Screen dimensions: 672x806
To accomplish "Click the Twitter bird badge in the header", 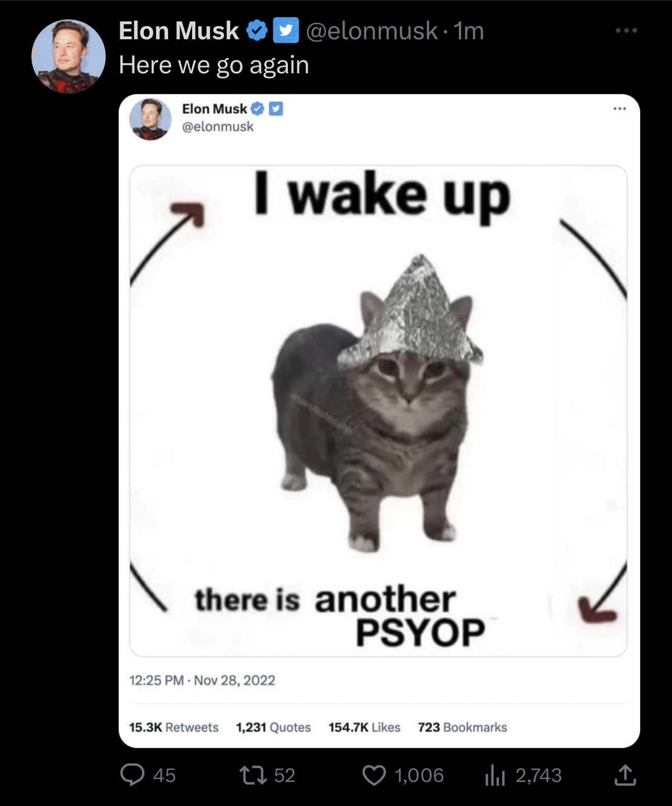I will tap(286, 30).
